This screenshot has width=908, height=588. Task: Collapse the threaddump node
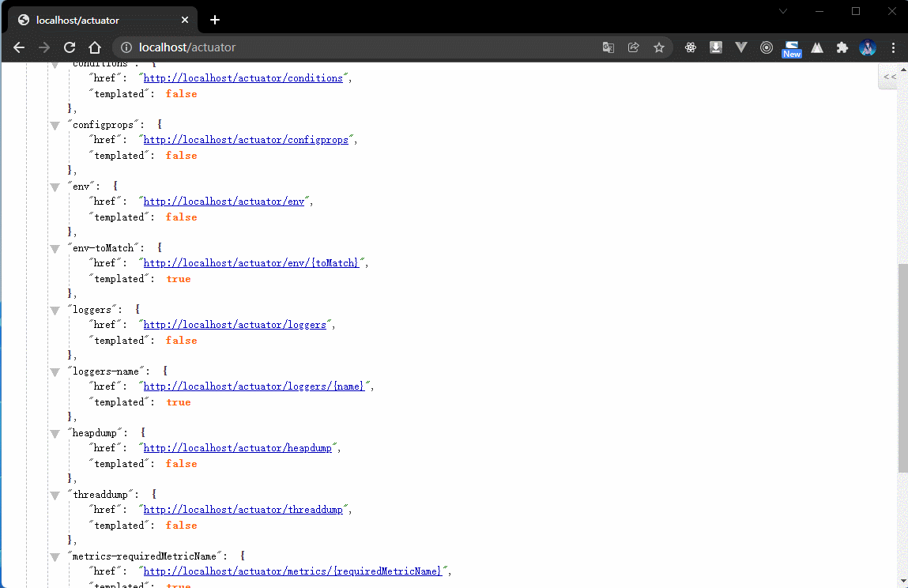55,496
